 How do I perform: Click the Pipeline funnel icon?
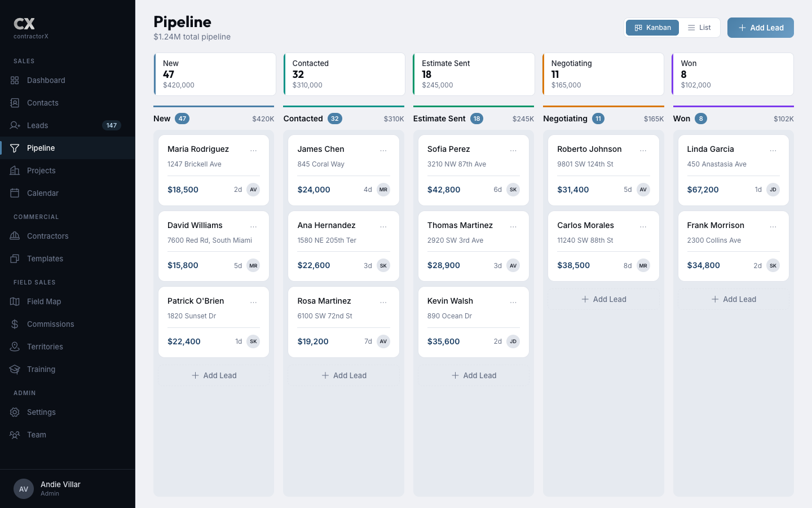(15, 148)
